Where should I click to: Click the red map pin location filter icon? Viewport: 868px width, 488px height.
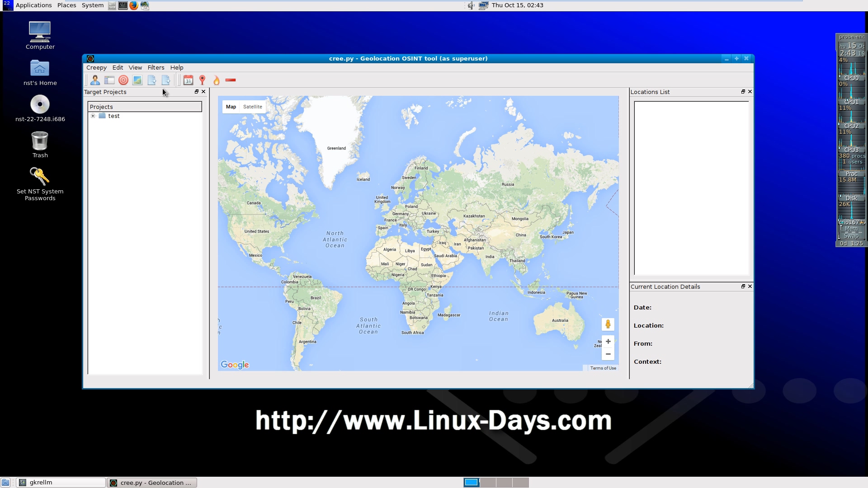pyautogui.click(x=203, y=80)
